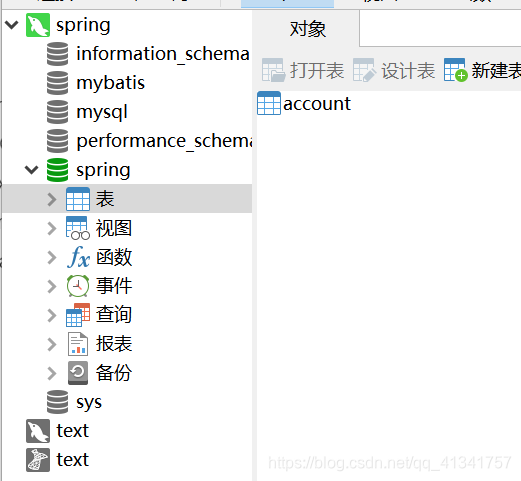Click the 视图 views icon
Screen dimensions: 521x481
(x=78, y=228)
